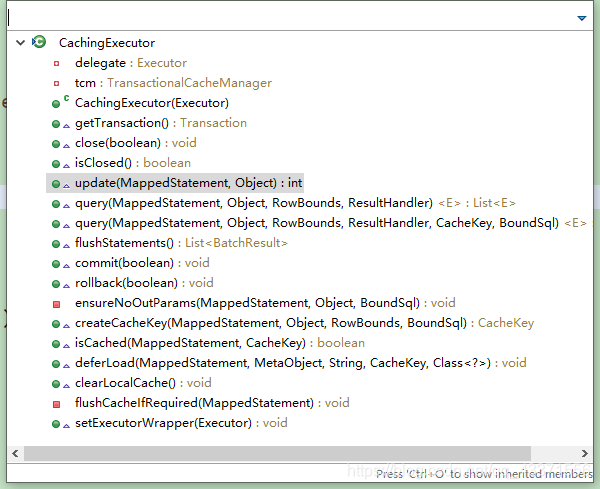Select ensureNoOutParams method entry
The height and width of the screenshot is (489, 600).
pyautogui.click(x=265, y=303)
